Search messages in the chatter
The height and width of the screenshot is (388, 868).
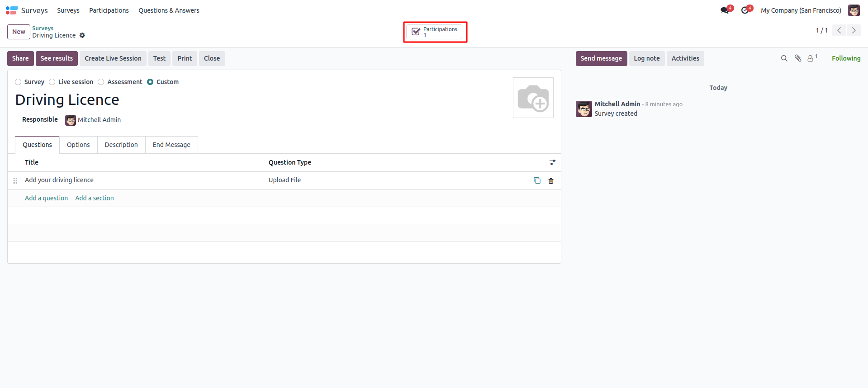click(784, 58)
